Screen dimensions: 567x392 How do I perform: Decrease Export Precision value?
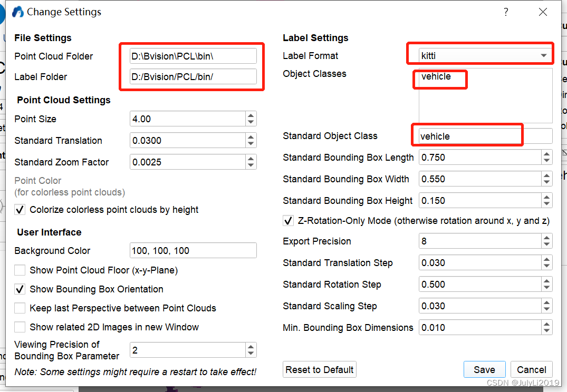[546, 244]
